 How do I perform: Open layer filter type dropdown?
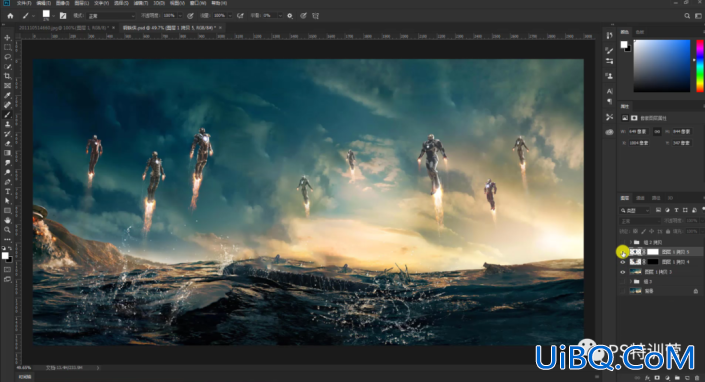(635, 210)
